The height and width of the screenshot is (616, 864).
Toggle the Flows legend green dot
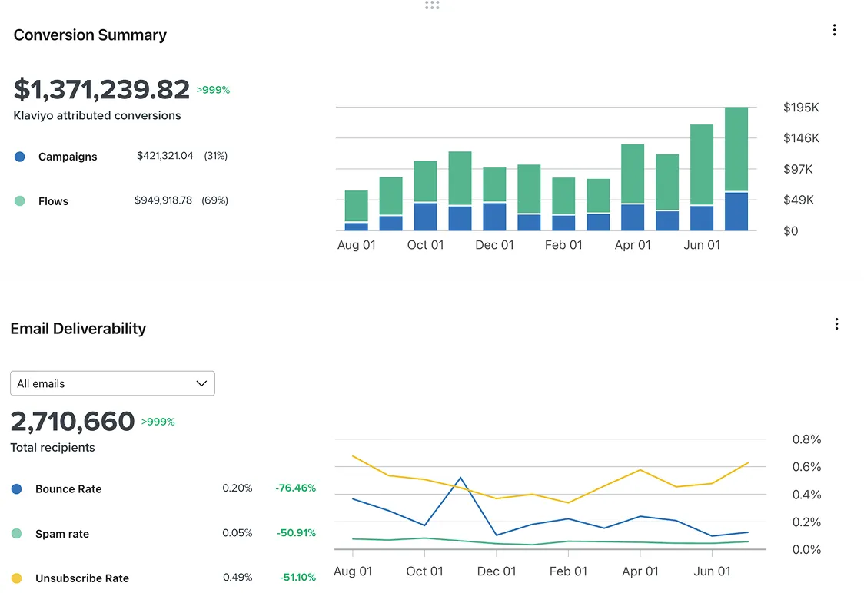20,201
